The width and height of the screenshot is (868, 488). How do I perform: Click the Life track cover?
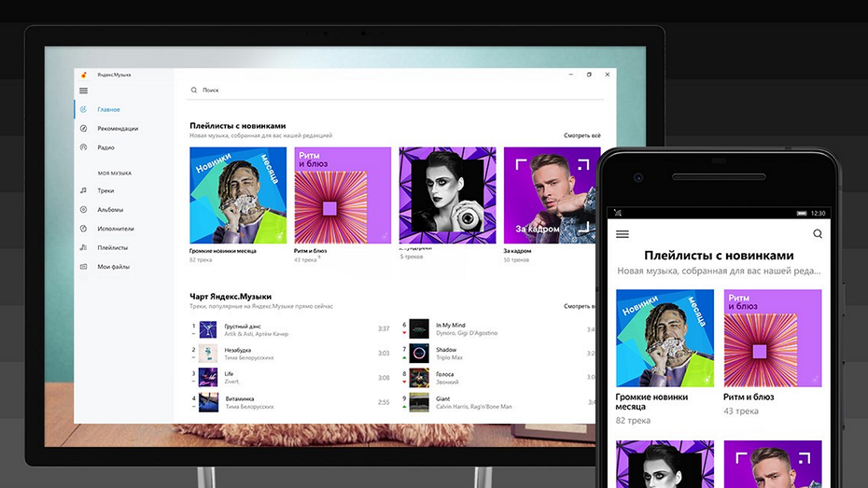[208, 377]
